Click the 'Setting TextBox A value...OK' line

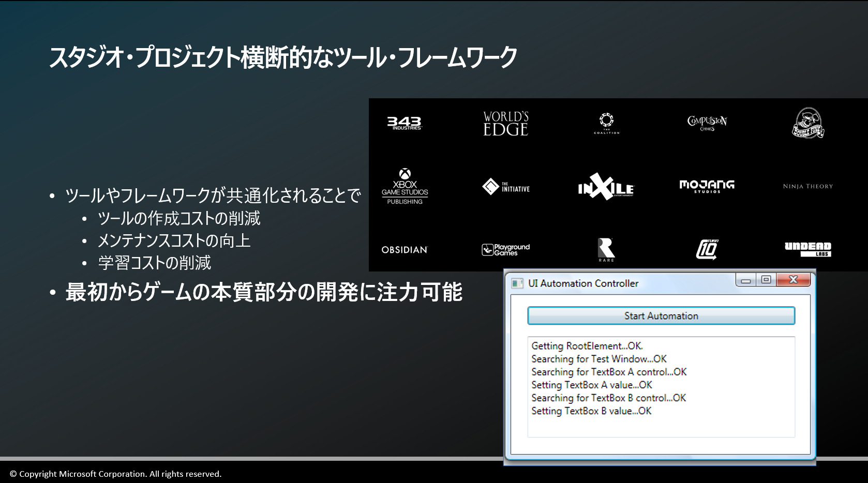(x=592, y=385)
